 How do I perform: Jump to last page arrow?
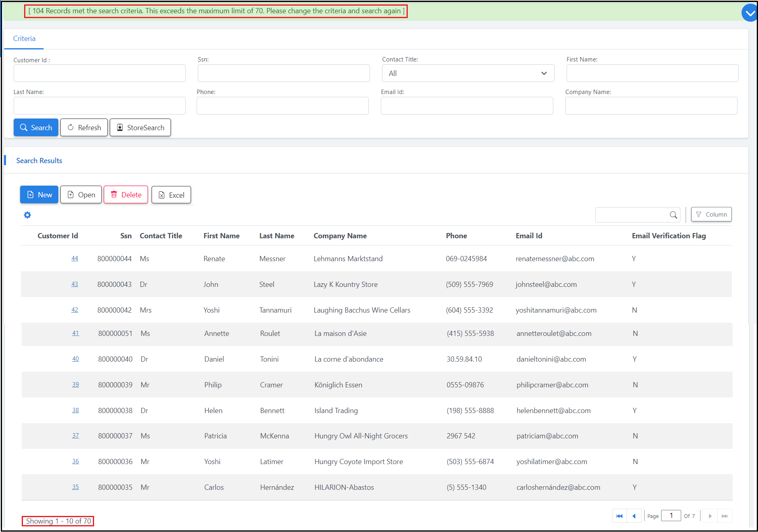[725, 516]
